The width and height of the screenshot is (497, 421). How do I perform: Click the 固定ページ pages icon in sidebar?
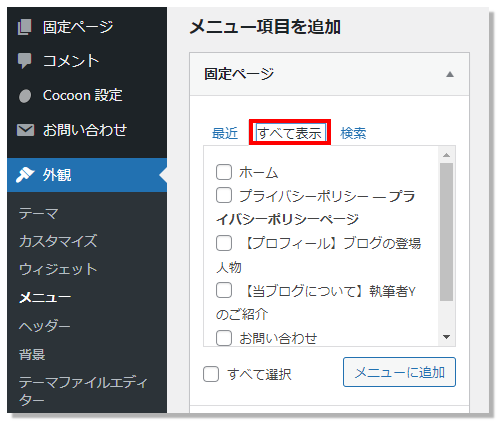25,27
